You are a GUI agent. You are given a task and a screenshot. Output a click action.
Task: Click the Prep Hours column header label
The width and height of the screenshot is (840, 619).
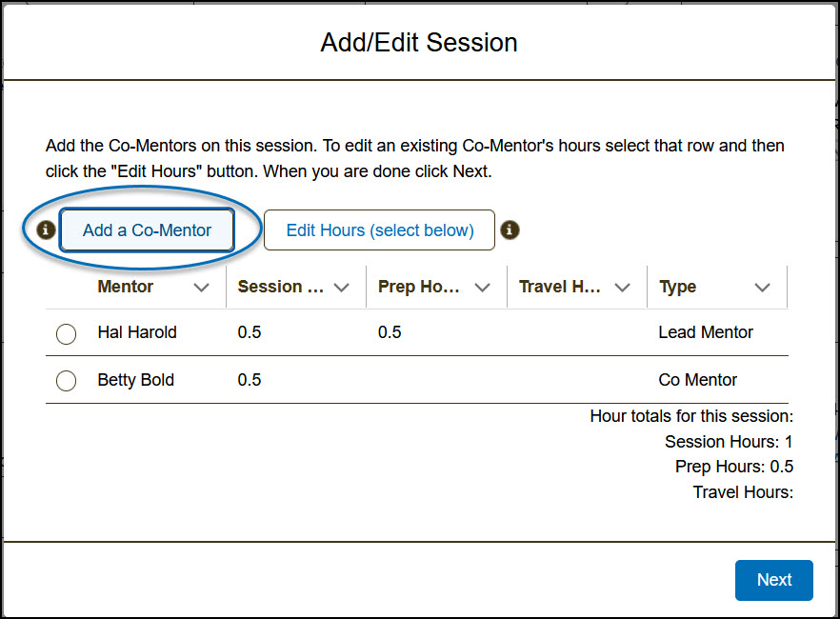[x=419, y=287]
